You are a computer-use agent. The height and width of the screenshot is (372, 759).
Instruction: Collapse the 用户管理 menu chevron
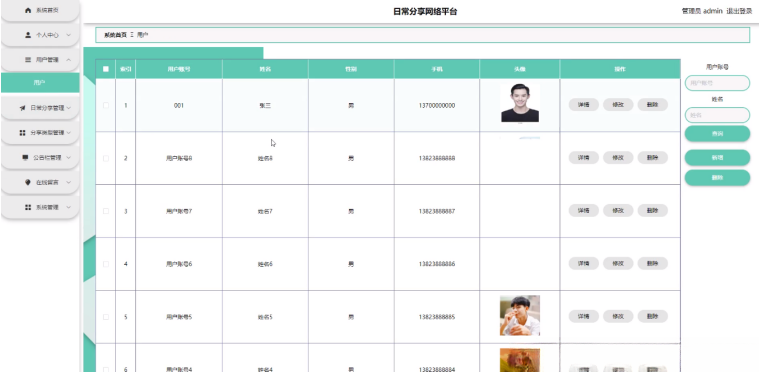68,60
